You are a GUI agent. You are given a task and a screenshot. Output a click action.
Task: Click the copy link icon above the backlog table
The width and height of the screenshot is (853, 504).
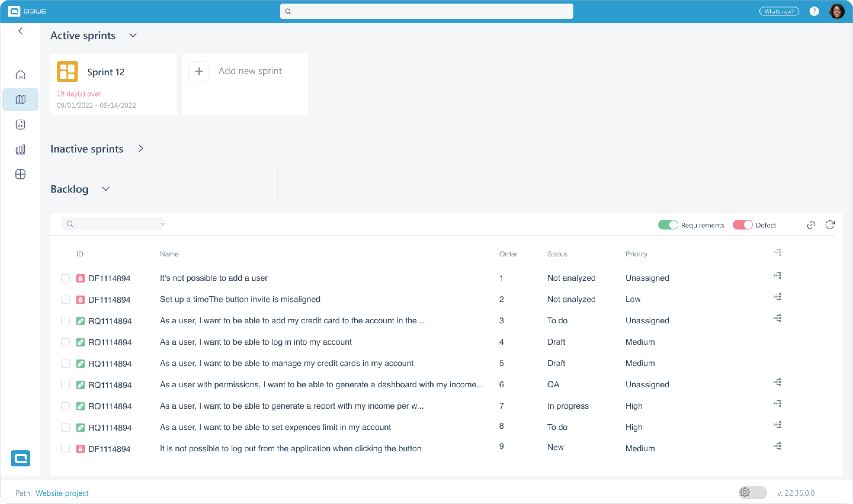(811, 225)
